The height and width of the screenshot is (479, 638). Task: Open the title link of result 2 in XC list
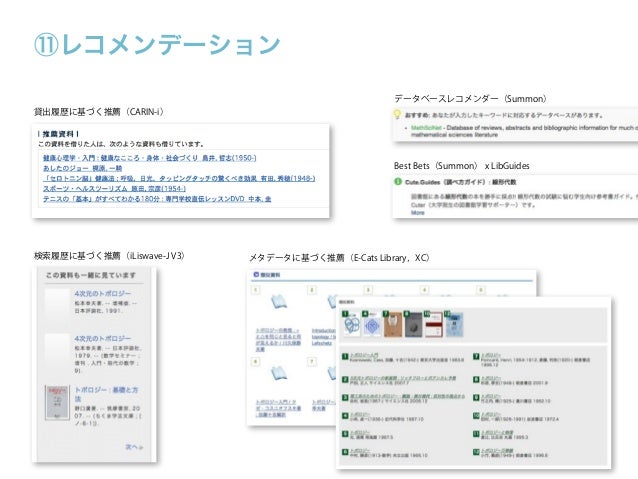pos(403,378)
